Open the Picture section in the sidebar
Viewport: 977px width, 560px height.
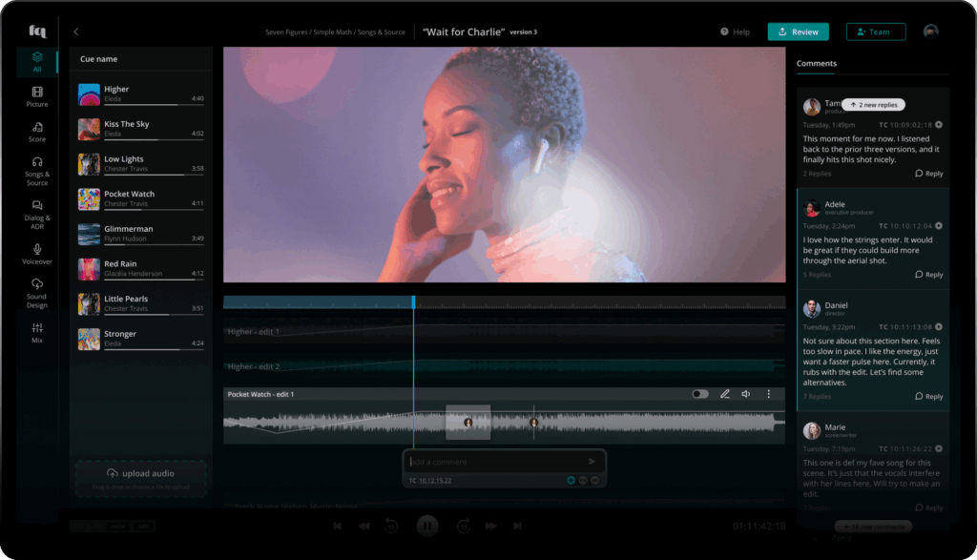[x=37, y=96]
